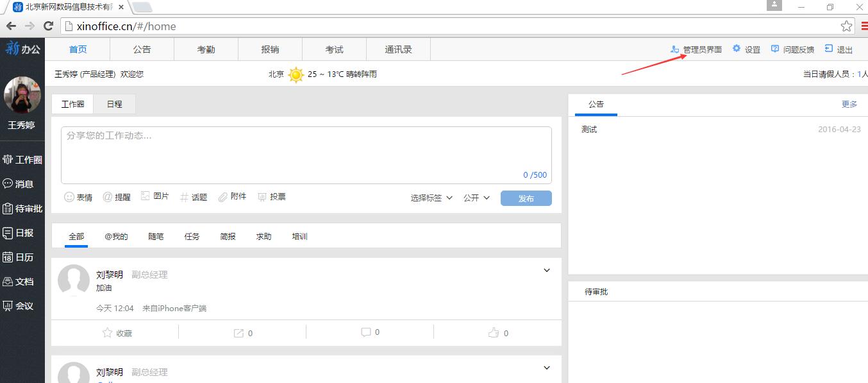Image resolution: width=868 pixels, height=383 pixels.
Task: Expand the first post's chevron menu
Action: [547, 271]
